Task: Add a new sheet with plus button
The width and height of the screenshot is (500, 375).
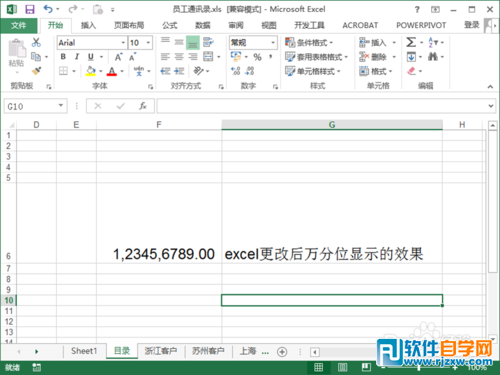Action: (282, 352)
